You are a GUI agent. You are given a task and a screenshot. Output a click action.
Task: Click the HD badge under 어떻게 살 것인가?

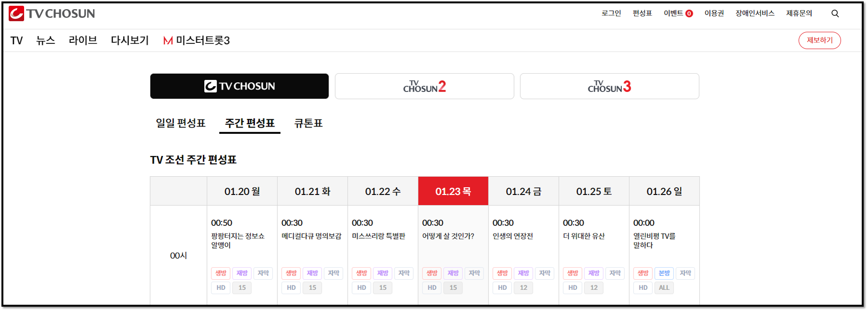[x=432, y=287]
